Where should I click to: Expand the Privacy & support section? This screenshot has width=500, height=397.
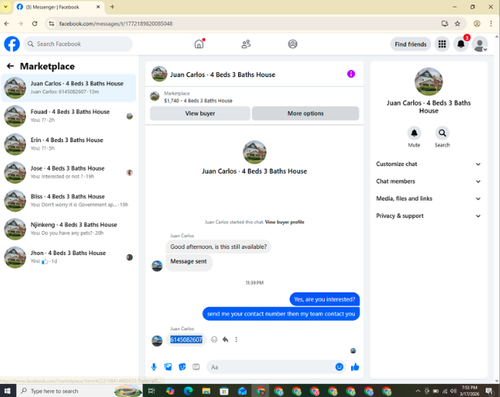428,216
